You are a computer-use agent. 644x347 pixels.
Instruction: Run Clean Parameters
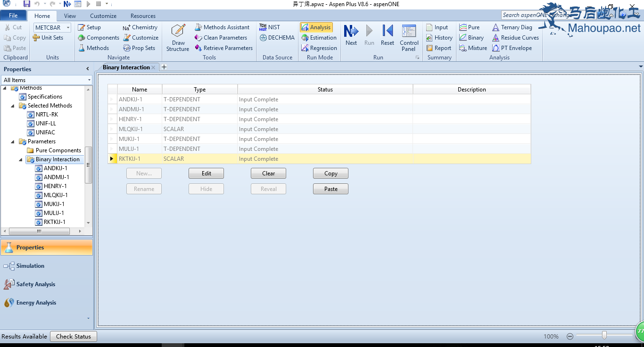pos(221,38)
